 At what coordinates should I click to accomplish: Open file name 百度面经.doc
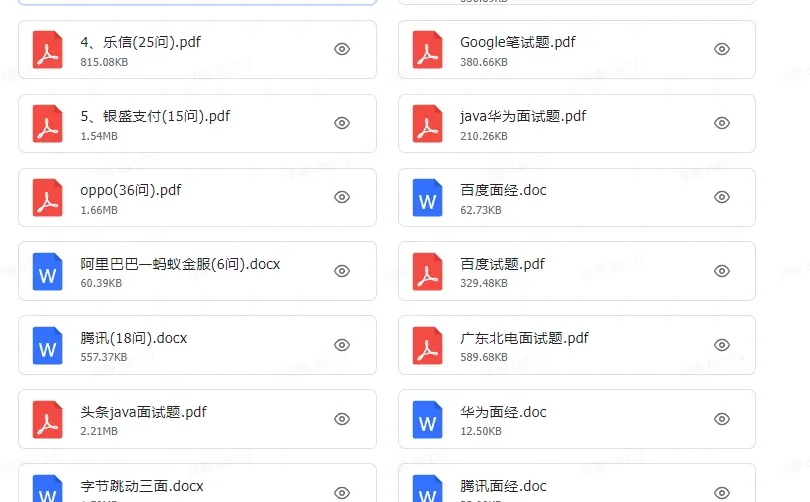click(503, 190)
